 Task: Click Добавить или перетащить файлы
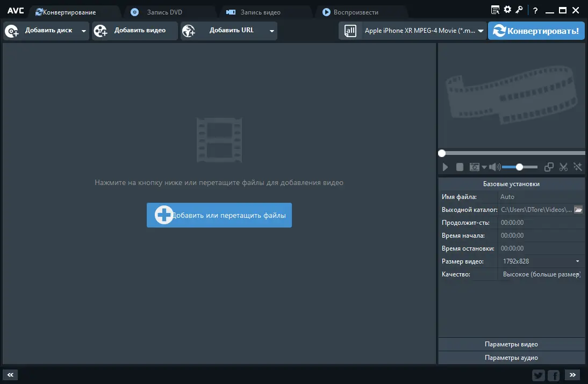pos(219,215)
